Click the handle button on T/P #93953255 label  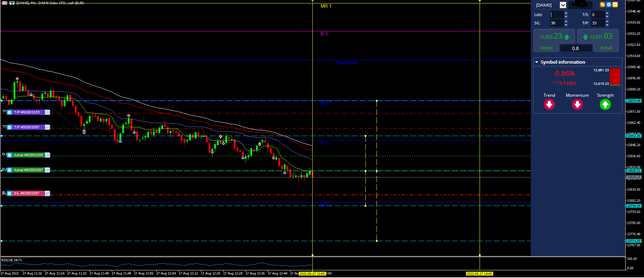[47, 112]
